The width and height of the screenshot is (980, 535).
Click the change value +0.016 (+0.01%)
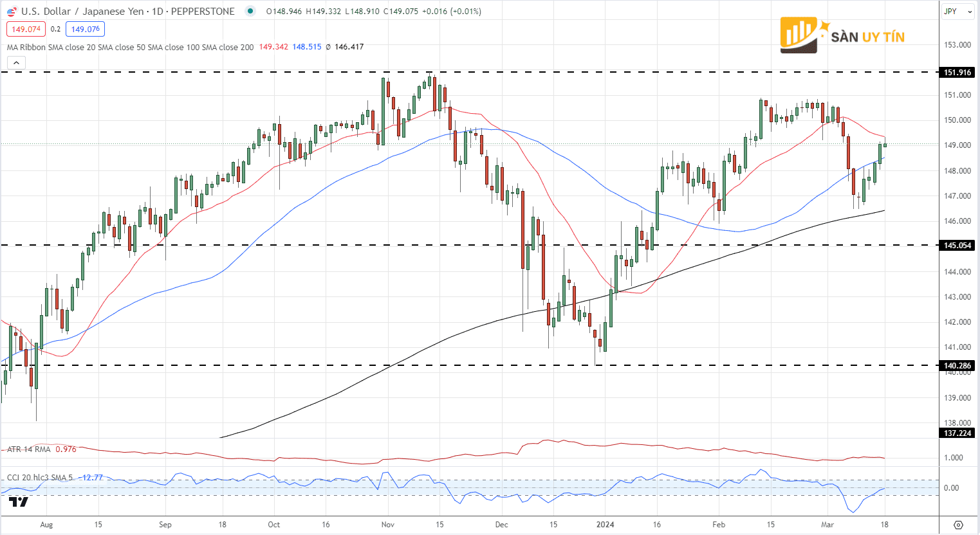click(x=452, y=12)
